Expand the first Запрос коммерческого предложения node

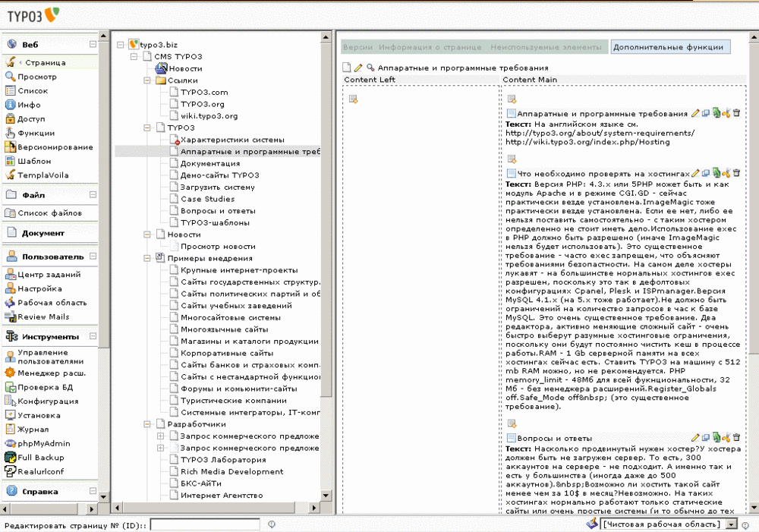(x=160, y=436)
